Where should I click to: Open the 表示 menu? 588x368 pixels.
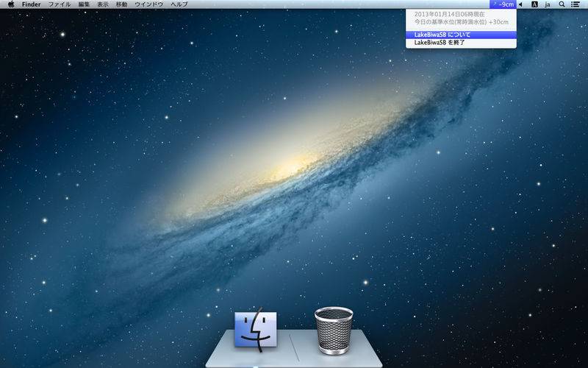click(x=103, y=4)
